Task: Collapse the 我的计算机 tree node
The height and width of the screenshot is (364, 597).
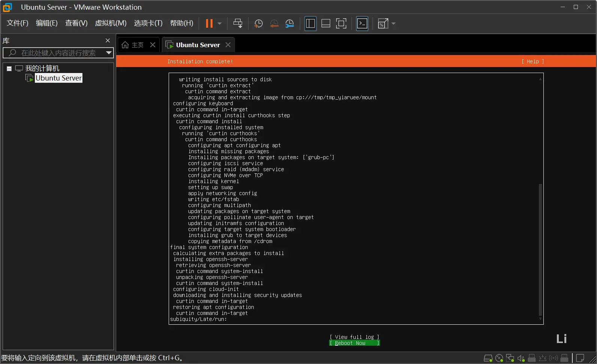Action: (x=9, y=69)
